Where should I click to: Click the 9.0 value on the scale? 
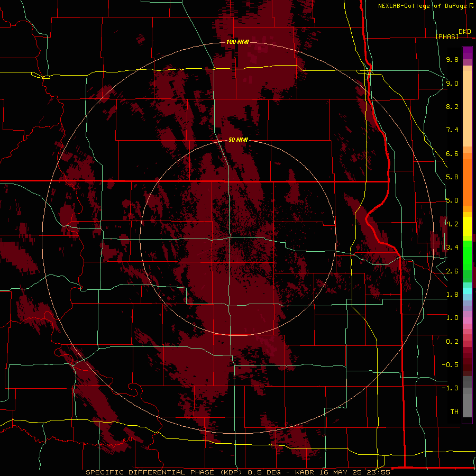tap(452, 83)
